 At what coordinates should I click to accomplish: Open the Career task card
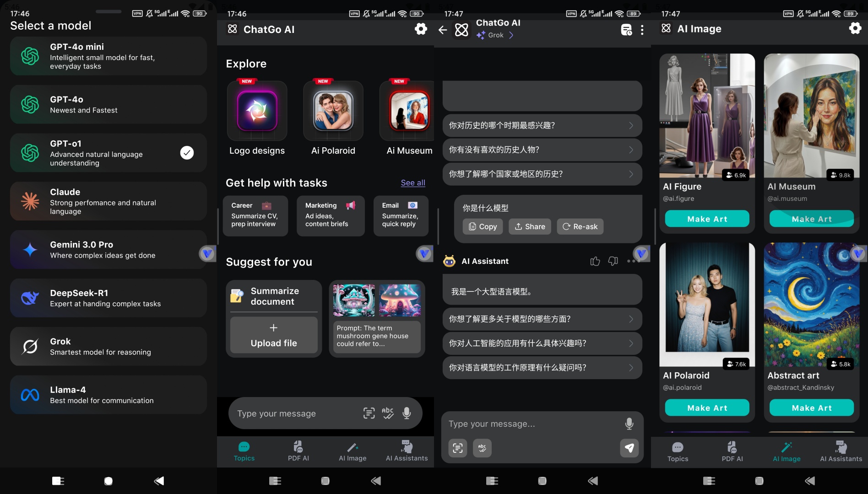255,216
